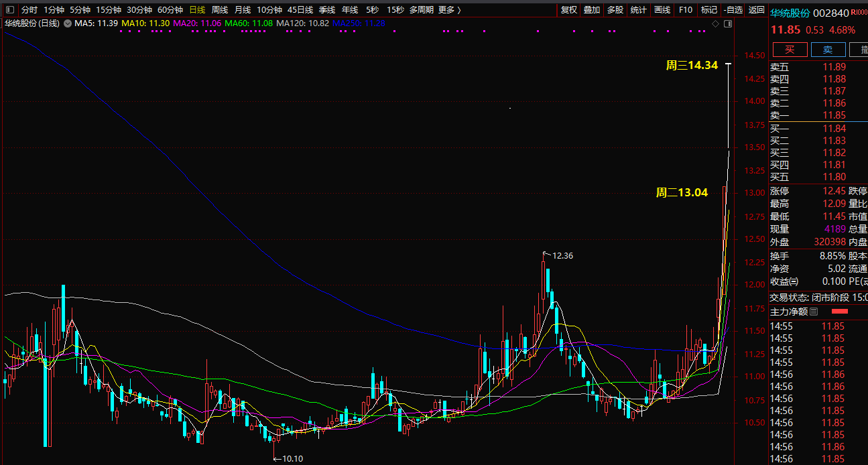Switch to 季线 quarterly chart
This screenshot has height=465, width=868.
click(327, 10)
